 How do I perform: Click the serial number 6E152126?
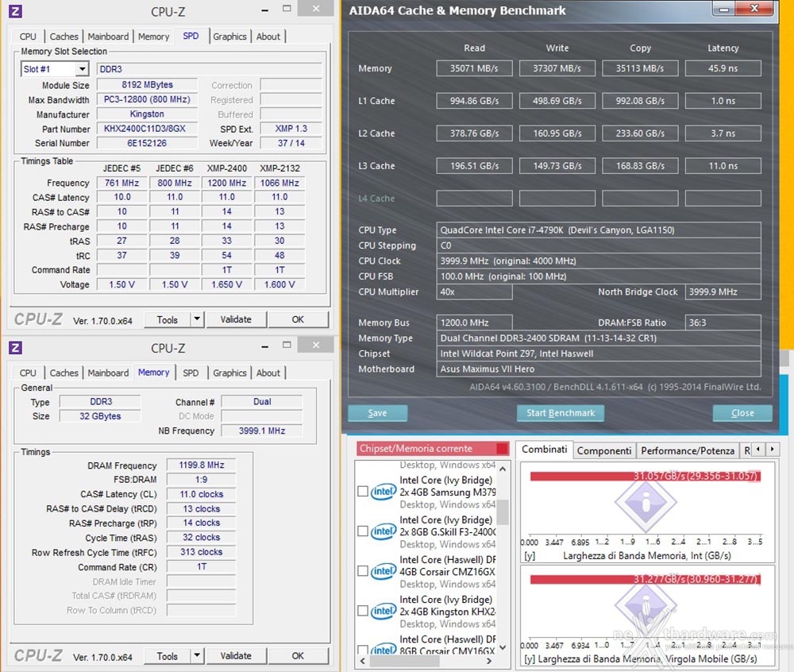[147, 143]
